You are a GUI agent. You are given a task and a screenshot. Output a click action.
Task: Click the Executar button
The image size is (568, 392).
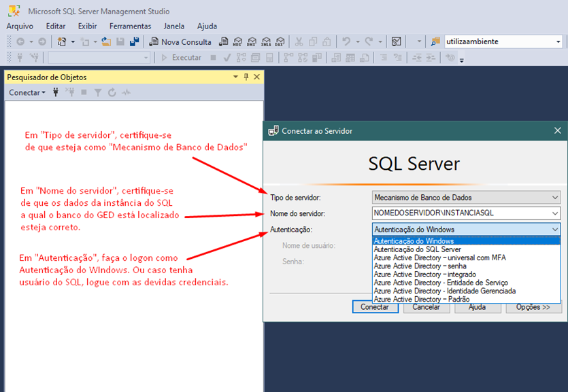(182, 58)
